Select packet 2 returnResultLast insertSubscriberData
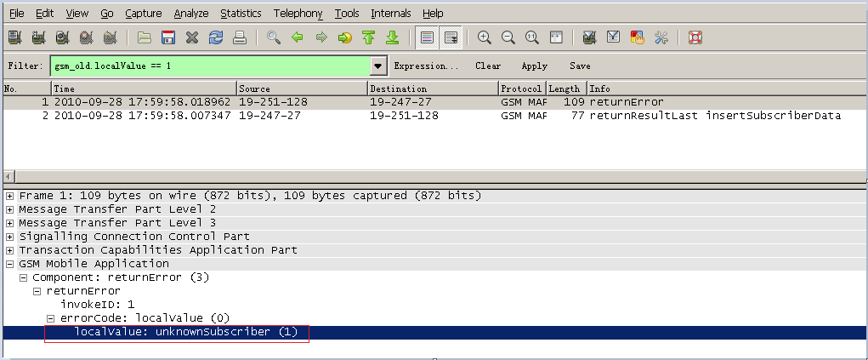 425,116
